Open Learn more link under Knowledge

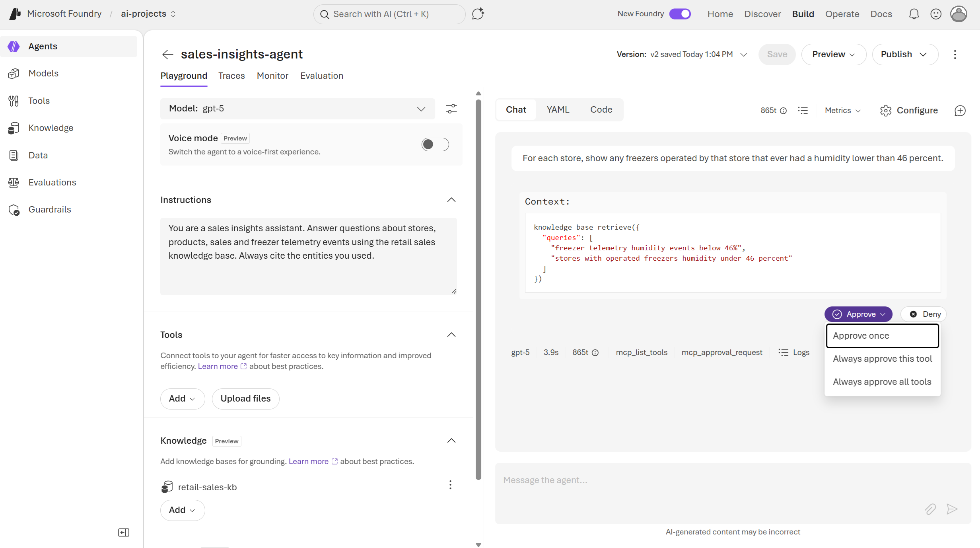pos(313,462)
